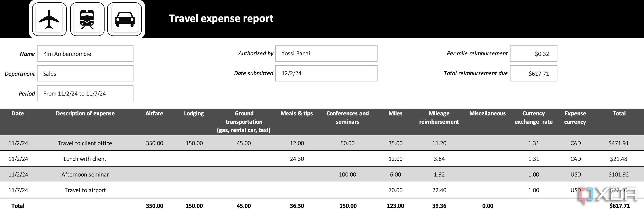Select the CAD currency cell for Lunch with client
This screenshot has width=644, height=212.
coord(576,159)
